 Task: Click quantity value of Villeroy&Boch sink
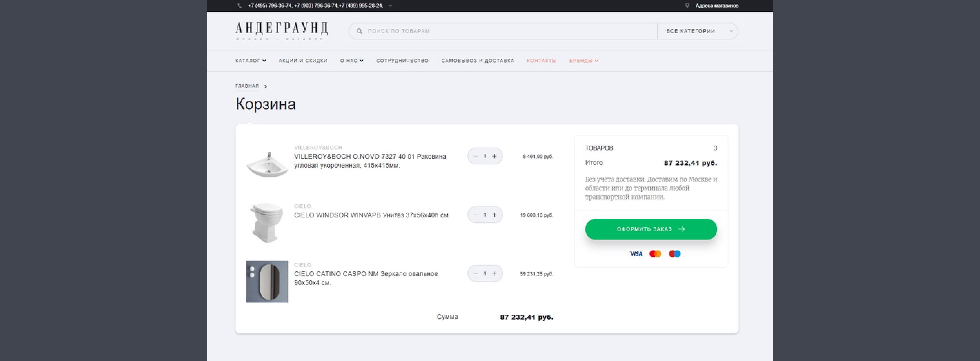485,156
